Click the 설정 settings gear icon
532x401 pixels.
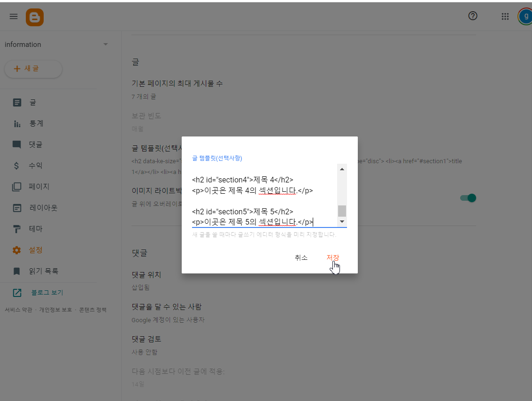[x=16, y=250]
